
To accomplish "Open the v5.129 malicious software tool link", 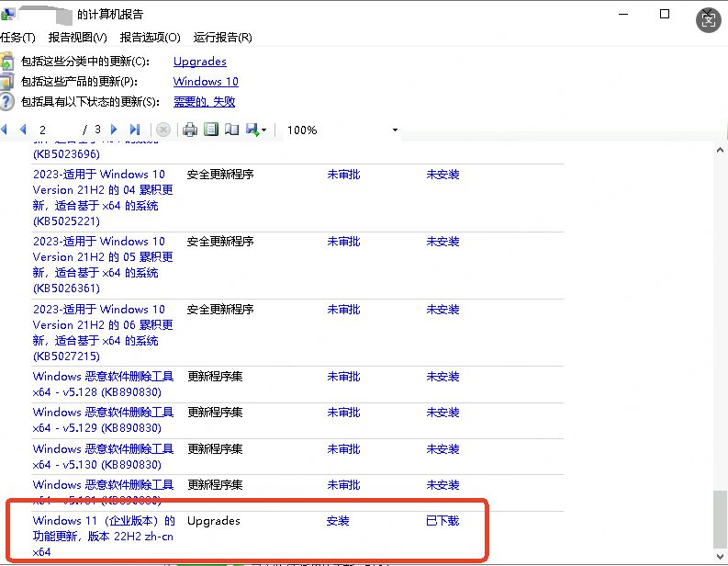I will point(103,420).
